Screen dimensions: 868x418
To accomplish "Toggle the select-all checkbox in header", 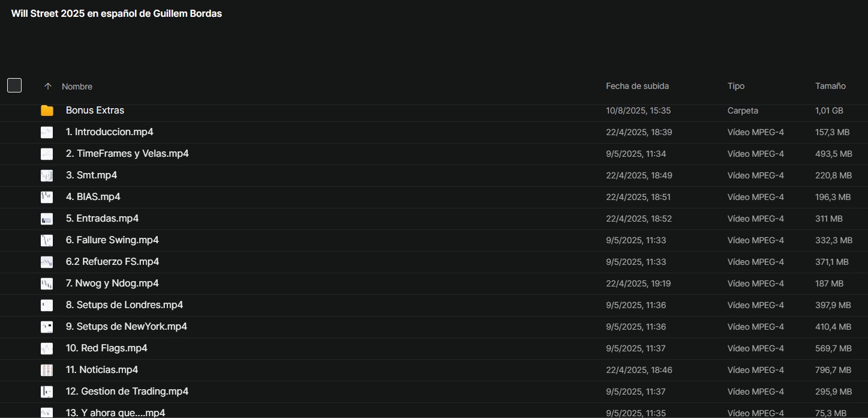I will (14, 85).
